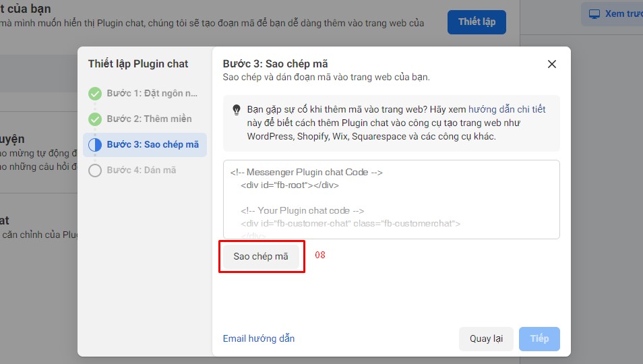The height and width of the screenshot is (364, 643).
Task: Open the Email hướng dẫn link
Action: [x=259, y=338]
